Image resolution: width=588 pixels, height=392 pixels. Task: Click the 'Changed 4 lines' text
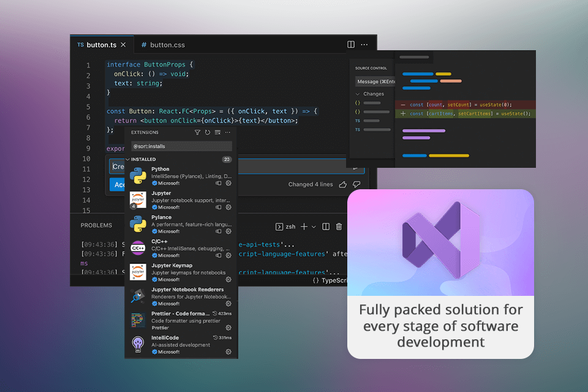pos(311,184)
